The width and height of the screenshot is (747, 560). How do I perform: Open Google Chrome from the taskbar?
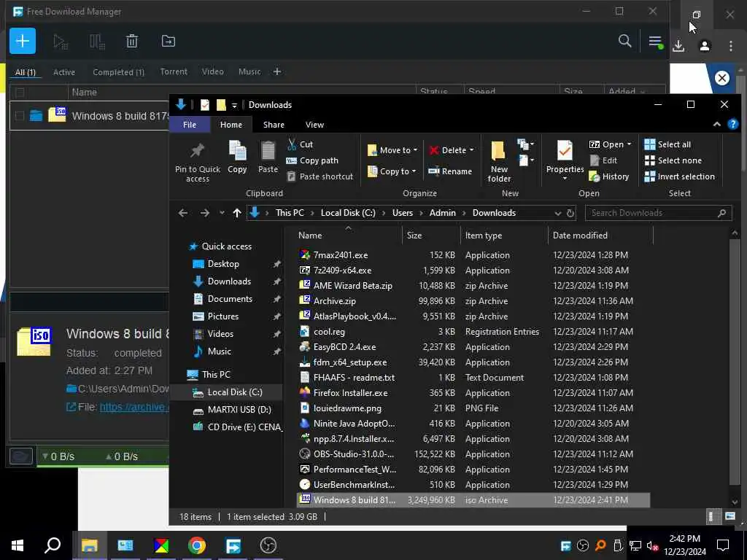tap(197, 545)
